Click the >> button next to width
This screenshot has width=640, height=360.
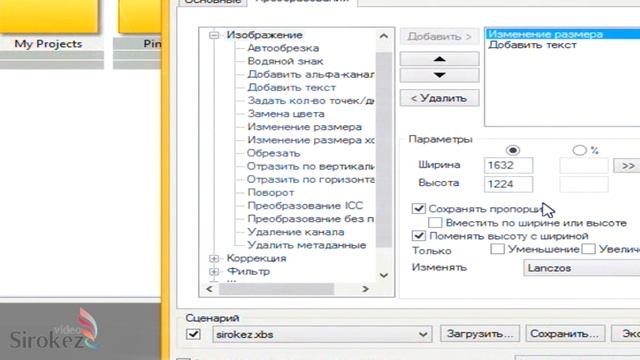point(627,166)
